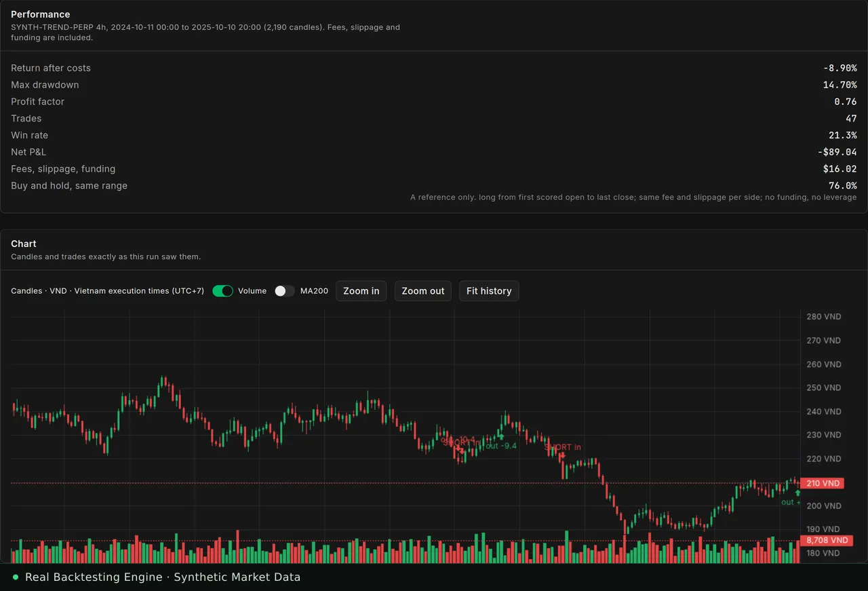The height and width of the screenshot is (591, 868).
Task: Select the -8.90% return value
Action: 840,68
